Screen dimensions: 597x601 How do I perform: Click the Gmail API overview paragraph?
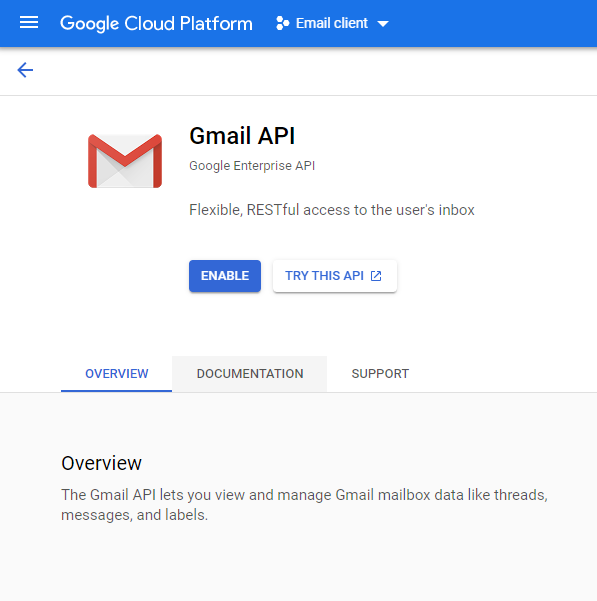click(304, 505)
